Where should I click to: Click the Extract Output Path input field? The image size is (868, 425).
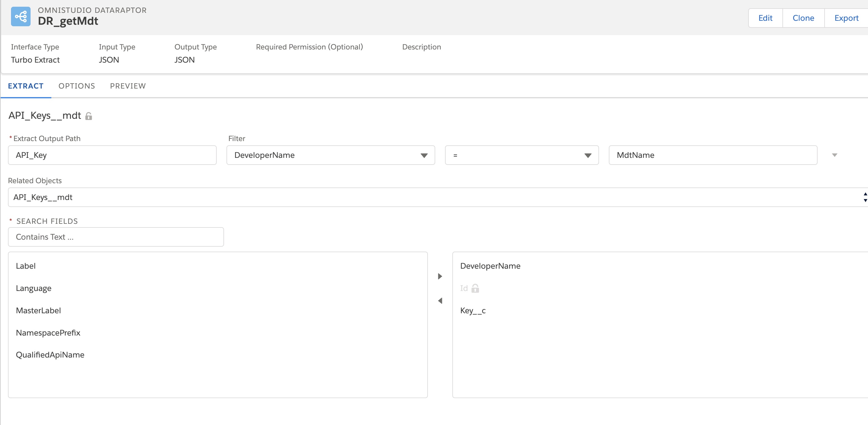tap(112, 155)
